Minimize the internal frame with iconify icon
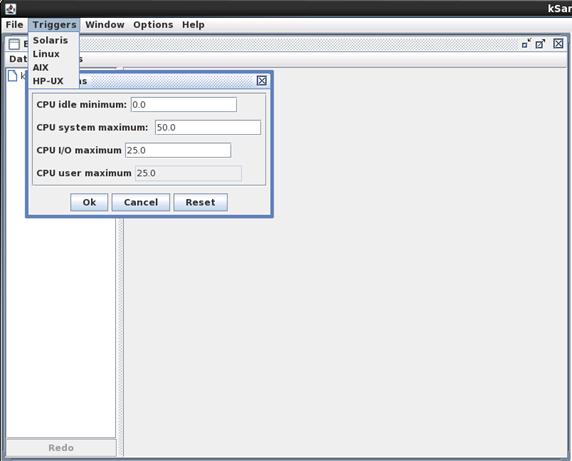The image size is (572, 461). click(x=526, y=44)
